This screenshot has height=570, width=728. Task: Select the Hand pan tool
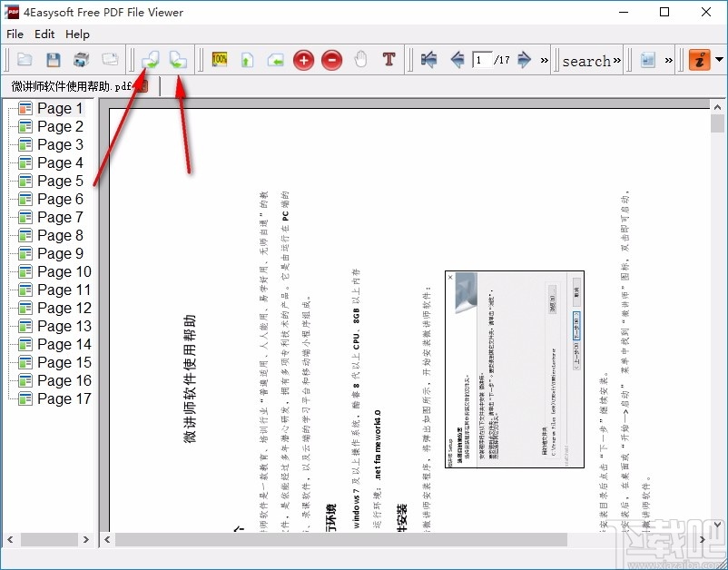359,59
